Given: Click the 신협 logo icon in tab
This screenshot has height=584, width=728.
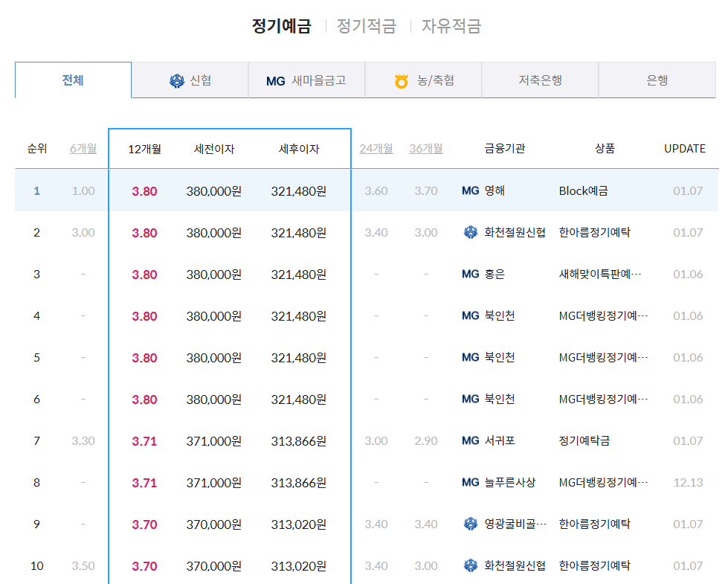Looking at the screenshot, I should [177, 81].
